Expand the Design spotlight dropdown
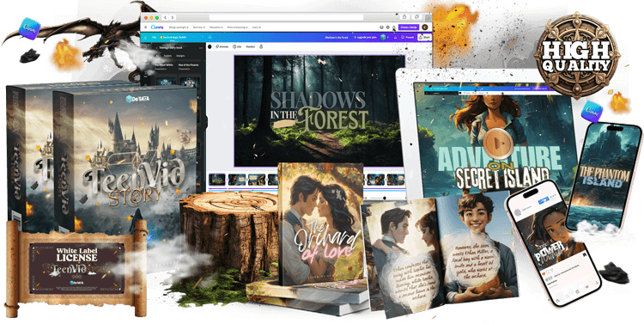644x324 pixels. click(x=179, y=28)
